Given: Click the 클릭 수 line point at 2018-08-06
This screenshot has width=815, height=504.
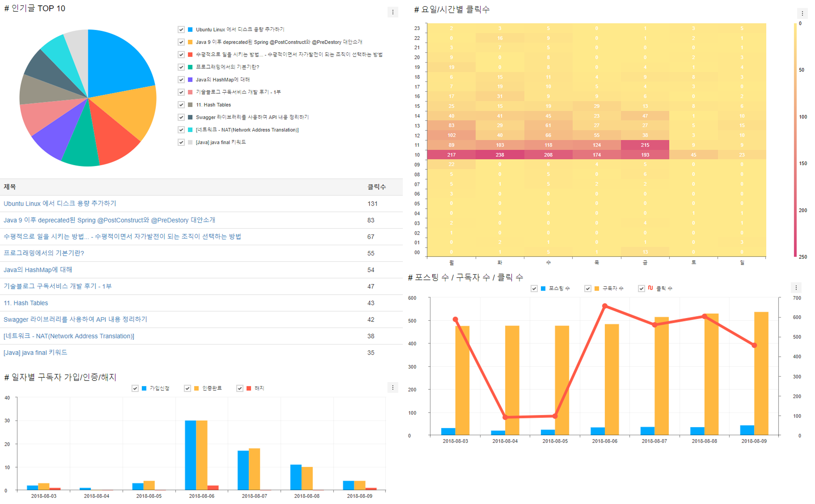Looking at the screenshot, I should click(x=605, y=306).
